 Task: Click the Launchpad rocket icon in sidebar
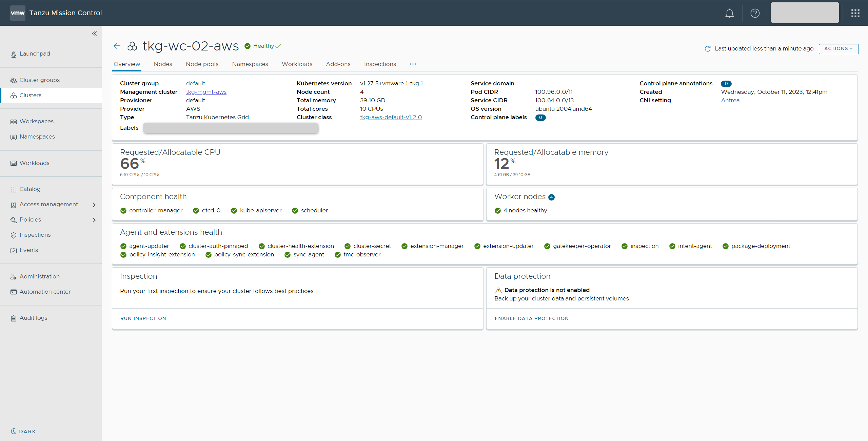(x=14, y=54)
